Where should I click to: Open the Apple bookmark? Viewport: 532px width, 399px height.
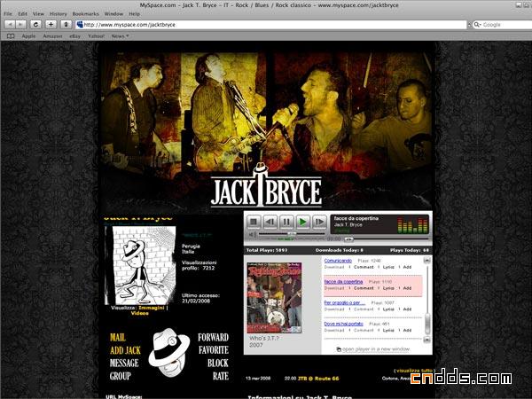(x=28, y=36)
